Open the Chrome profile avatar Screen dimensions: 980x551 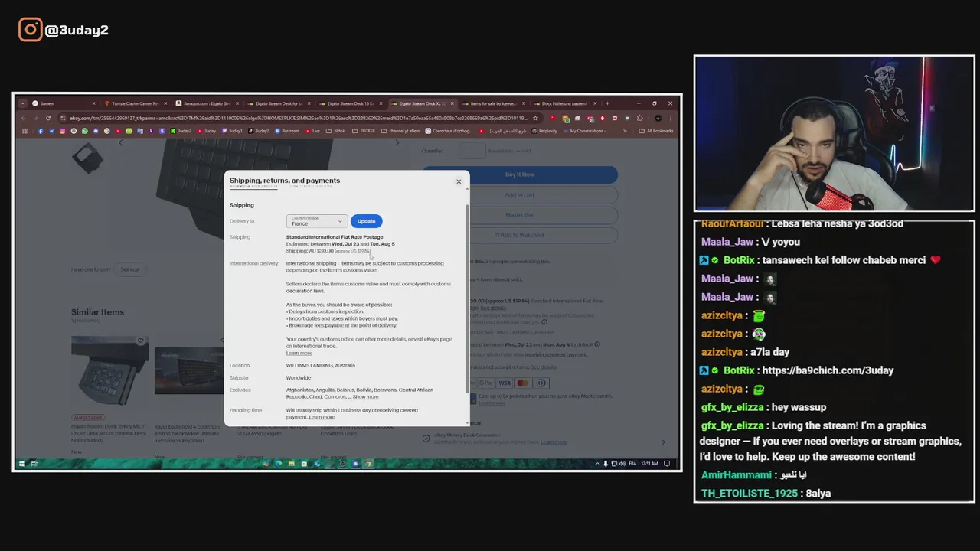pyautogui.click(x=658, y=118)
